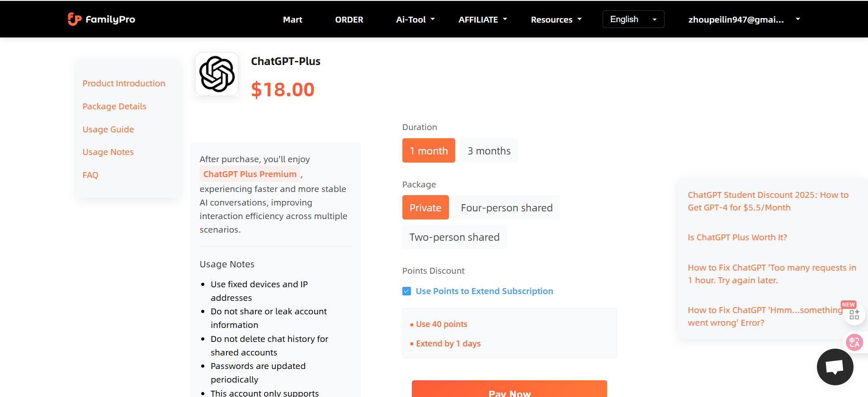
Task: Expand the account email dropdown
Action: [x=744, y=19]
